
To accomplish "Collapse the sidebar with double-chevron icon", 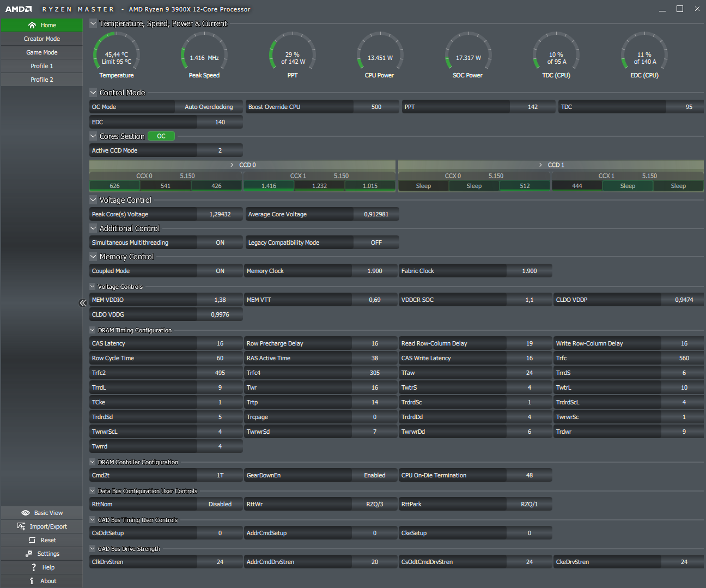I will [83, 303].
